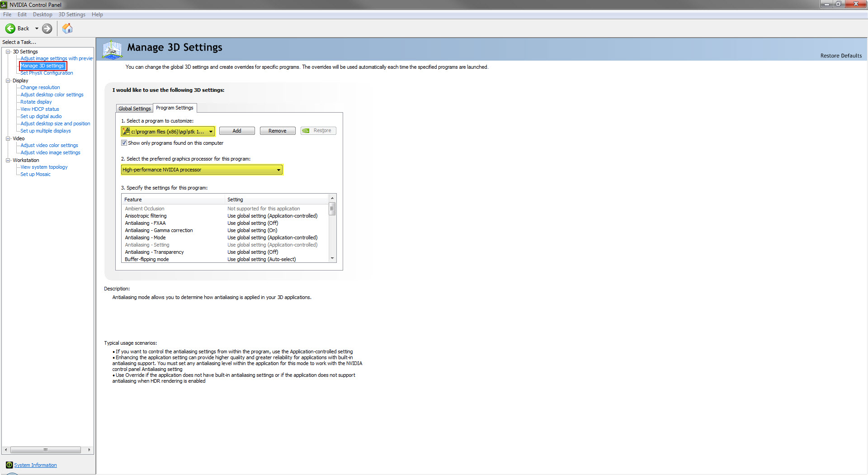This screenshot has height=475, width=868.
Task: Click the Forward arrow icon
Action: coord(47,28)
